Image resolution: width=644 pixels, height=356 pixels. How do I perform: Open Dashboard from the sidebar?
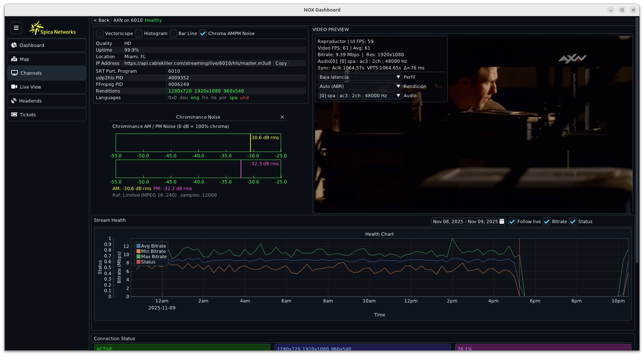click(x=47, y=45)
